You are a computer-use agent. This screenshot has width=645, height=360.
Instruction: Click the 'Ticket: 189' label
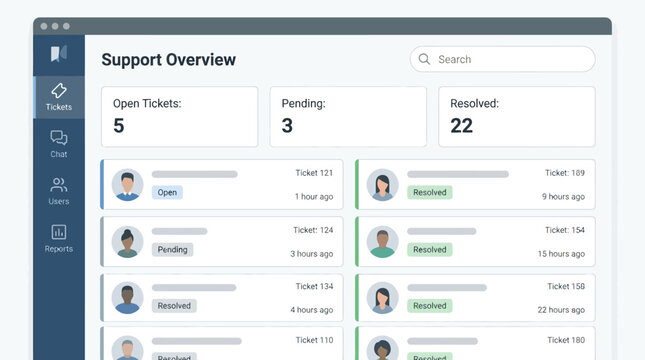point(565,173)
